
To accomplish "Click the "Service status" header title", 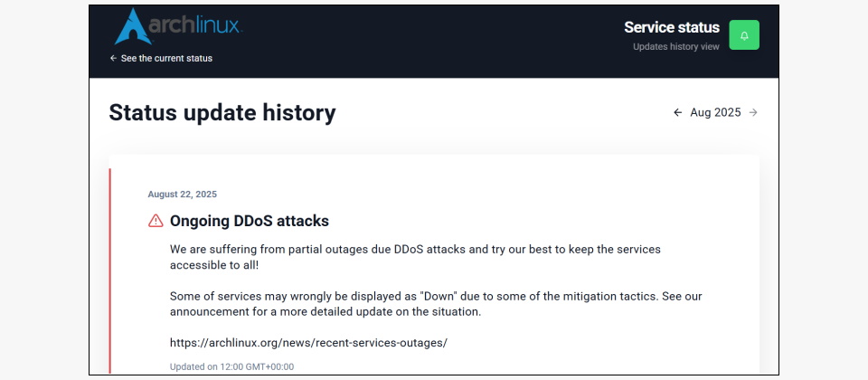I will (672, 27).
